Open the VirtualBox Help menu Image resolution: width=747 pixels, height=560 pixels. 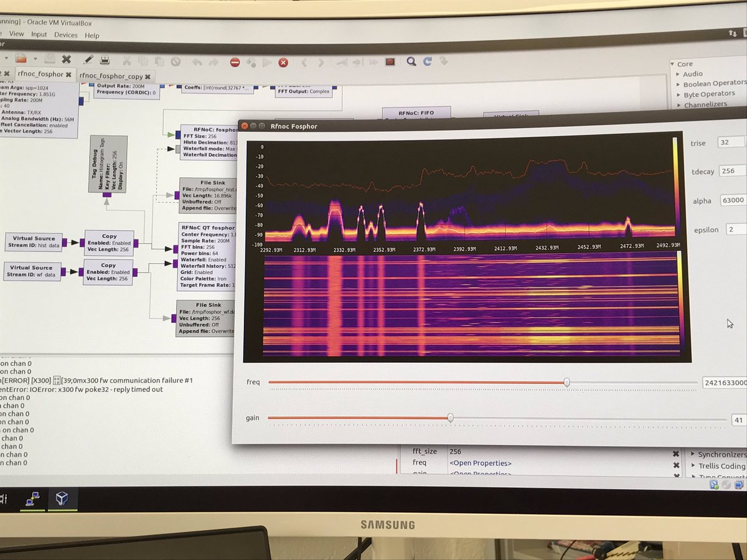tap(92, 35)
